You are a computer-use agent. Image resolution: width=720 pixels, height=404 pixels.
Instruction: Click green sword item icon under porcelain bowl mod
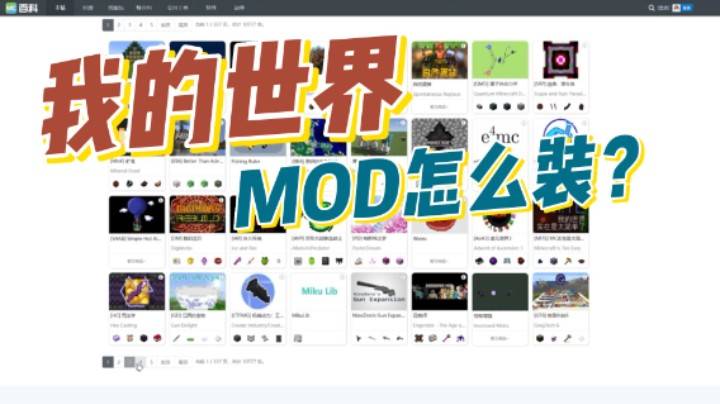[x=191, y=339]
